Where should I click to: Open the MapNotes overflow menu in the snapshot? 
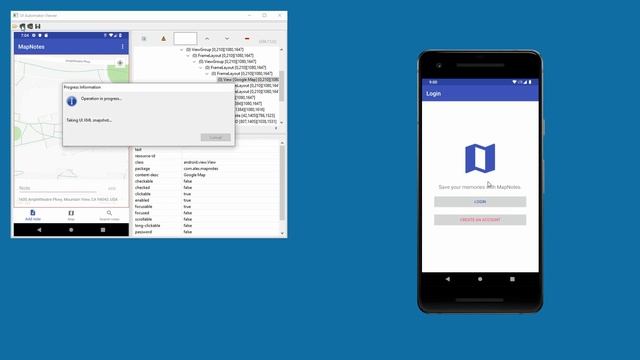[122, 47]
